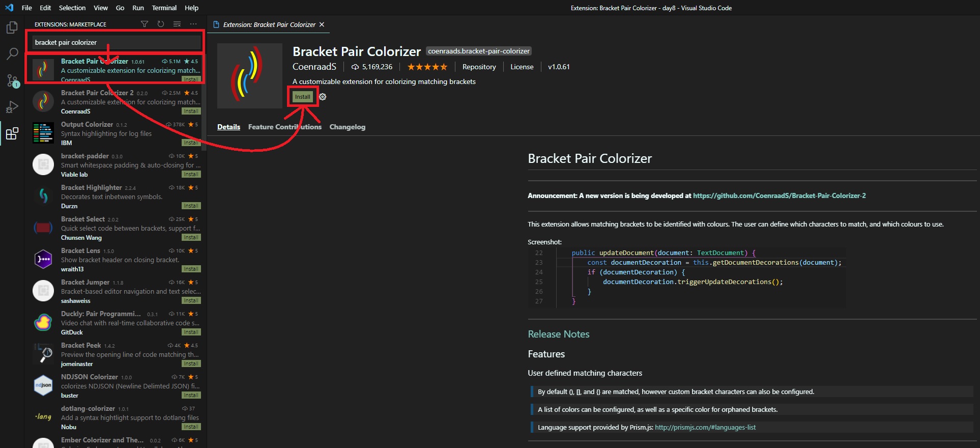Select Bracket Highlighter extension in list
This screenshot has height=448, width=980.
coord(117,196)
